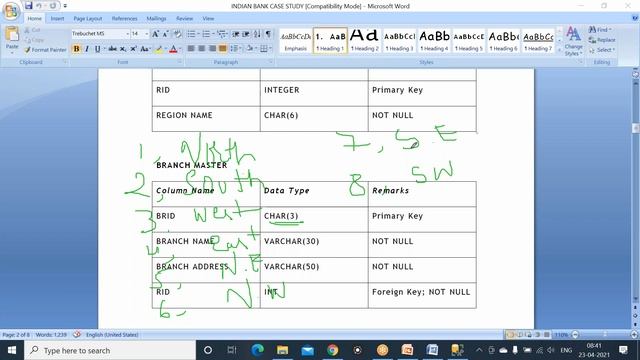640x360 pixels.
Task: Toggle Subscript formatting
Action: (x=123, y=49)
